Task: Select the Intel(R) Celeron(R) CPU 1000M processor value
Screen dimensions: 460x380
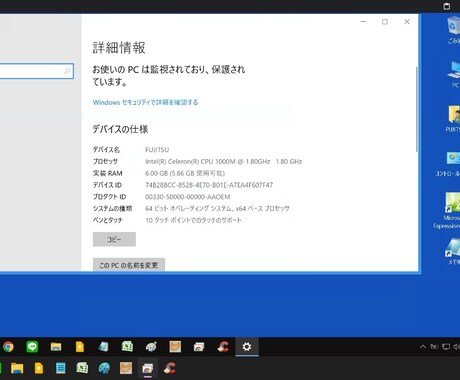Action: click(224, 161)
